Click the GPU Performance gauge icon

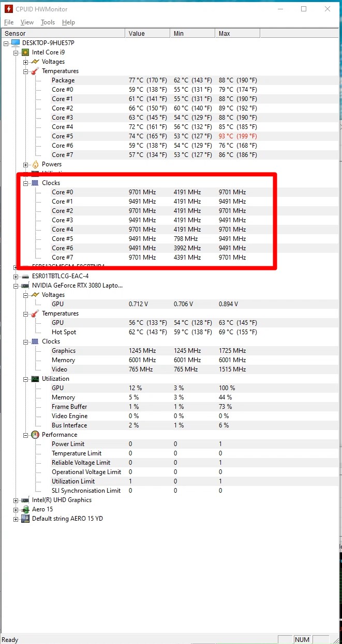click(35, 435)
